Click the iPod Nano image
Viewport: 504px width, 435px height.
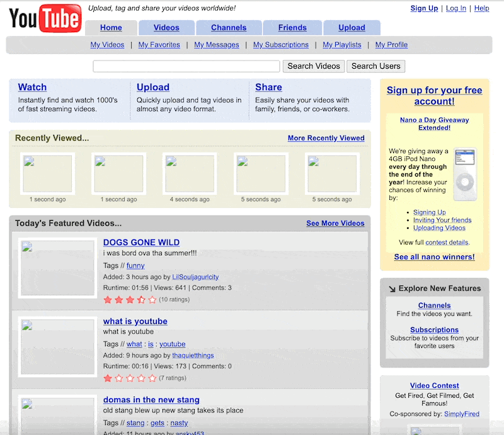click(x=465, y=174)
